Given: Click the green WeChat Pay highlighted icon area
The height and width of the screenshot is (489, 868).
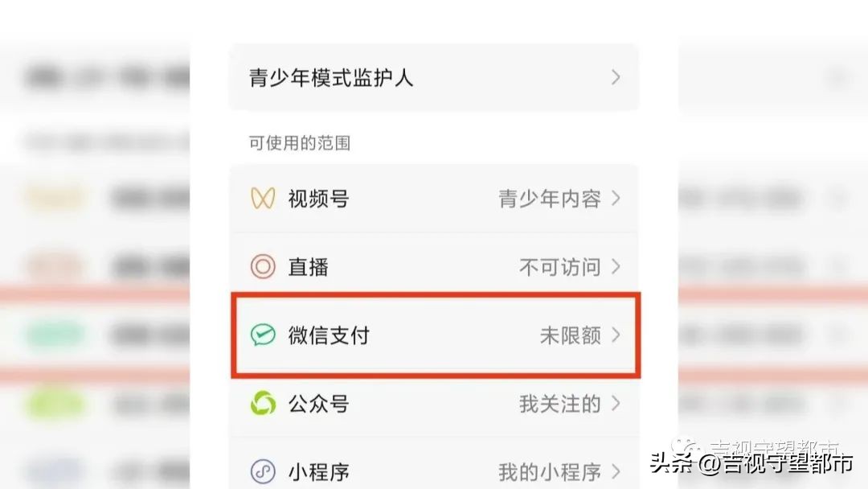Looking at the screenshot, I should pyautogui.click(x=262, y=335).
